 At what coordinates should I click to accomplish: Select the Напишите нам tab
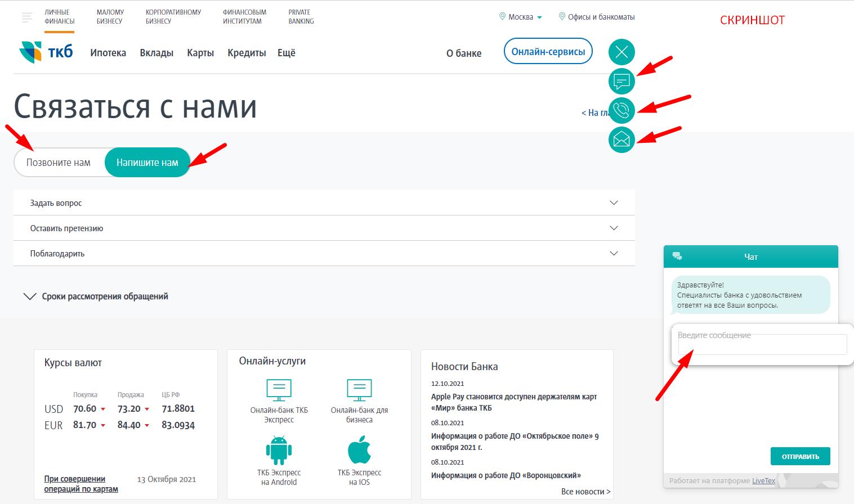[x=147, y=163]
